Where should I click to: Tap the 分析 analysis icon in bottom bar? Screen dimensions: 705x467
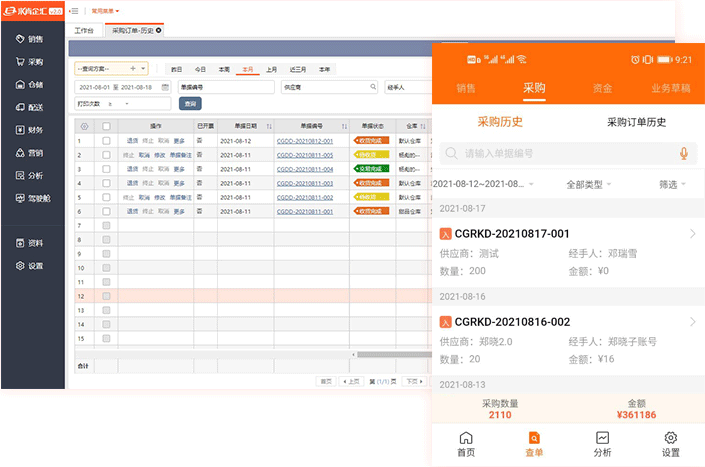pyautogui.click(x=602, y=443)
